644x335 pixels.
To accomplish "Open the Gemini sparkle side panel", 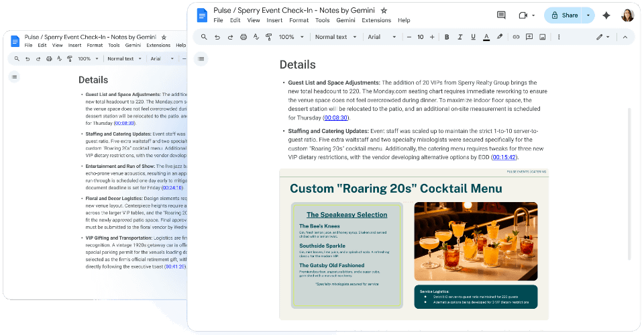I will point(606,15).
